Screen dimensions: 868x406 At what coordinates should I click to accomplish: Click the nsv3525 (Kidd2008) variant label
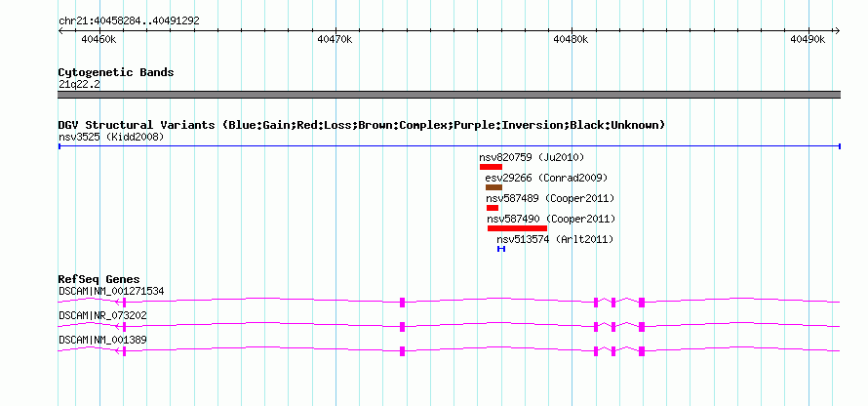tap(111, 137)
